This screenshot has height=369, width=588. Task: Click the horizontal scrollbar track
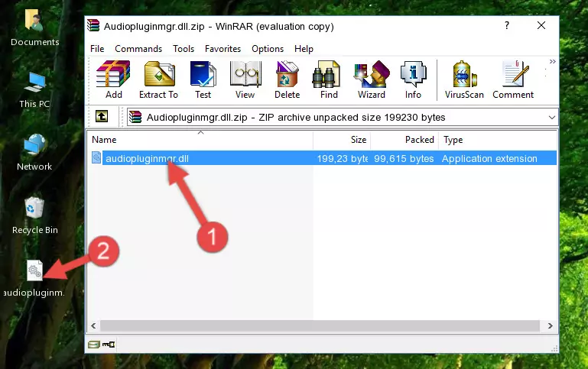320,326
